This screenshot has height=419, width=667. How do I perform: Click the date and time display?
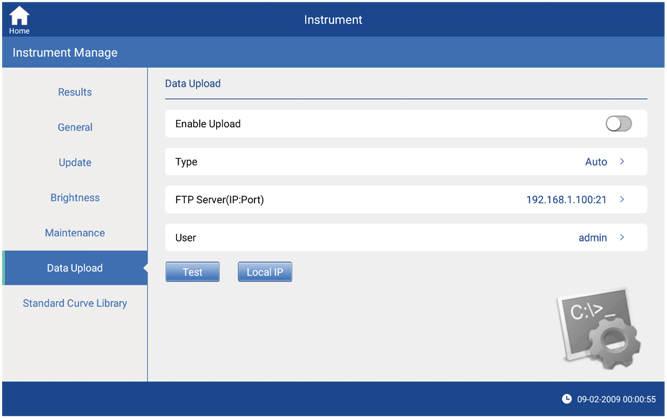[x=615, y=398]
